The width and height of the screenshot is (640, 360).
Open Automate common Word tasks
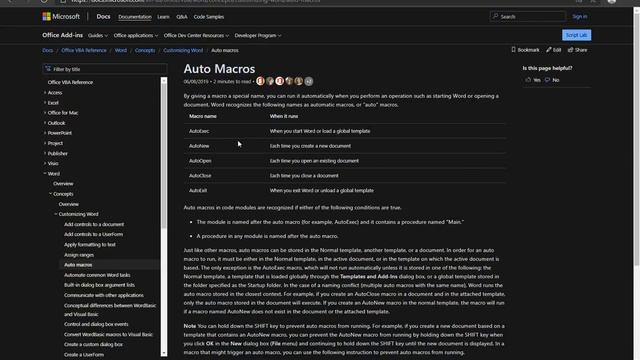tap(97, 275)
